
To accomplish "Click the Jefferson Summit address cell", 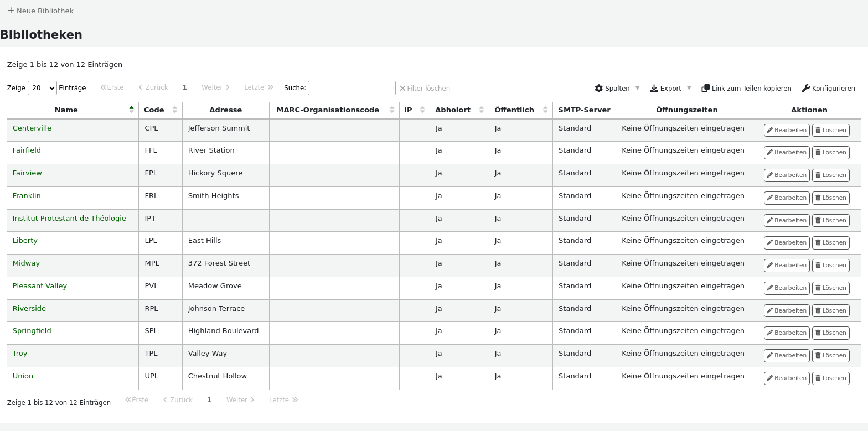I will click(226, 130).
